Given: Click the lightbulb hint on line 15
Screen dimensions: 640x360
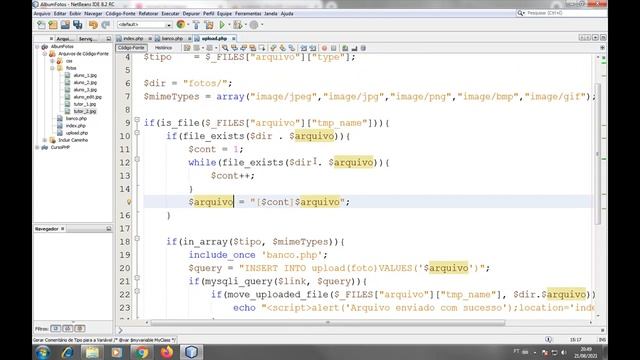Looking at the screenshot, I should click(x=129, y=202).
